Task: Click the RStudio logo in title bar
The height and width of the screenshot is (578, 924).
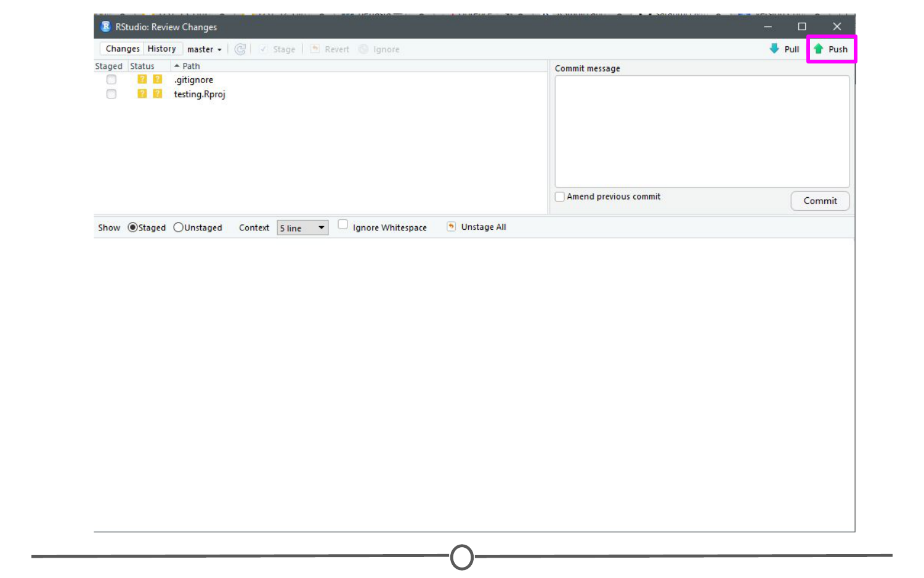Action: pos(105,26)
